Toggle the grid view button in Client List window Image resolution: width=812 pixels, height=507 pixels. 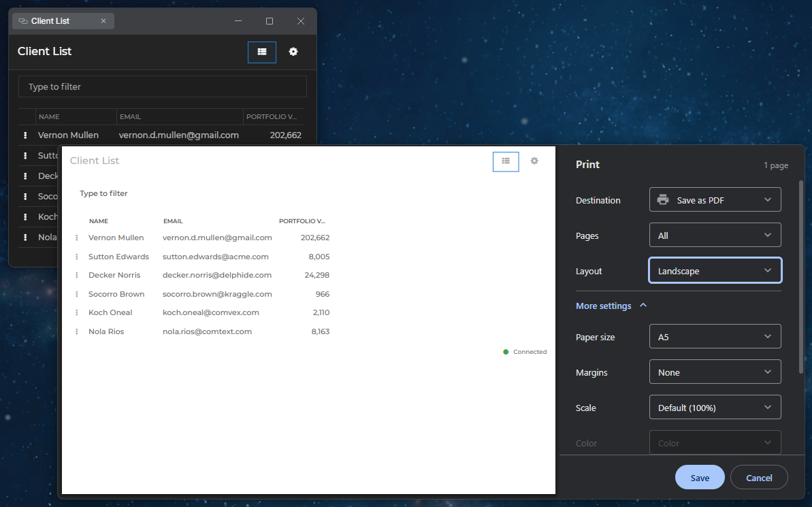(x=262, y=52)
